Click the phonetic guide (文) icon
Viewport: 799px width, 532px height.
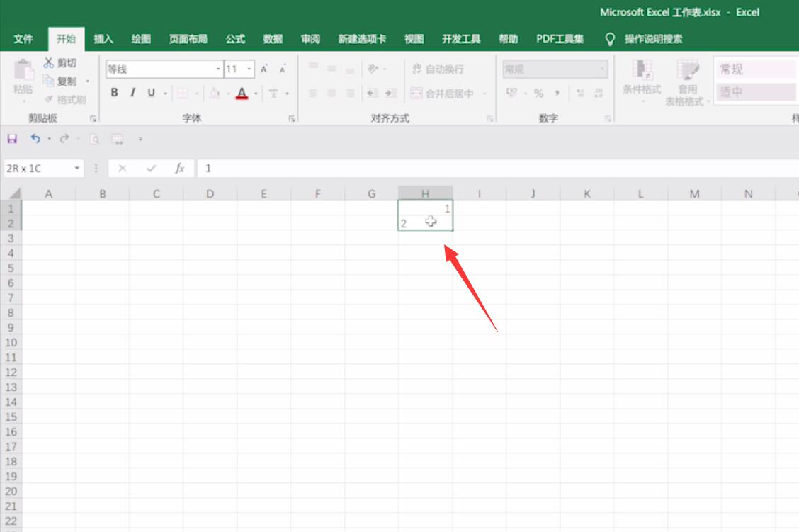click(273, 93)
